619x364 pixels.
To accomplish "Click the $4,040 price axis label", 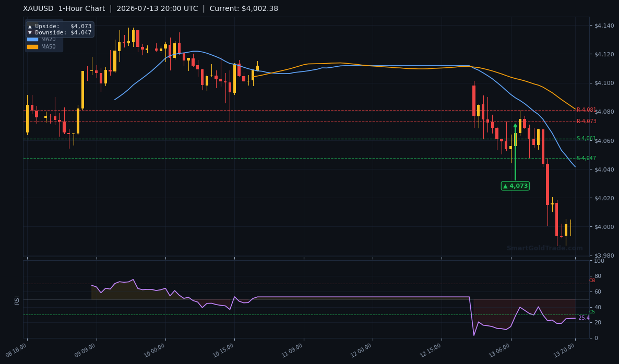I will point(604,169).
